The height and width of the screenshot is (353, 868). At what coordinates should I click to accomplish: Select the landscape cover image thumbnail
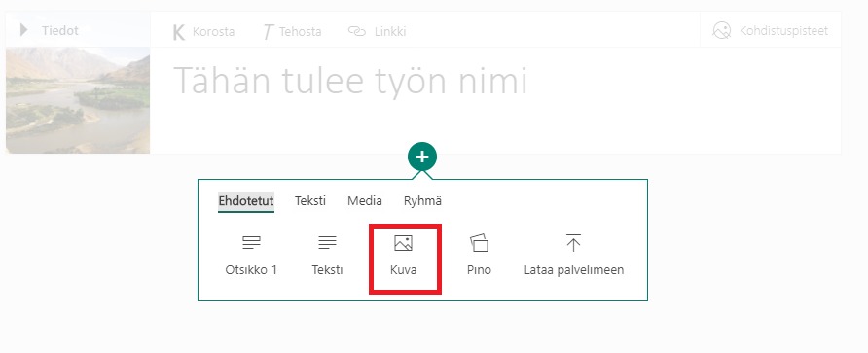pos(78,100)
